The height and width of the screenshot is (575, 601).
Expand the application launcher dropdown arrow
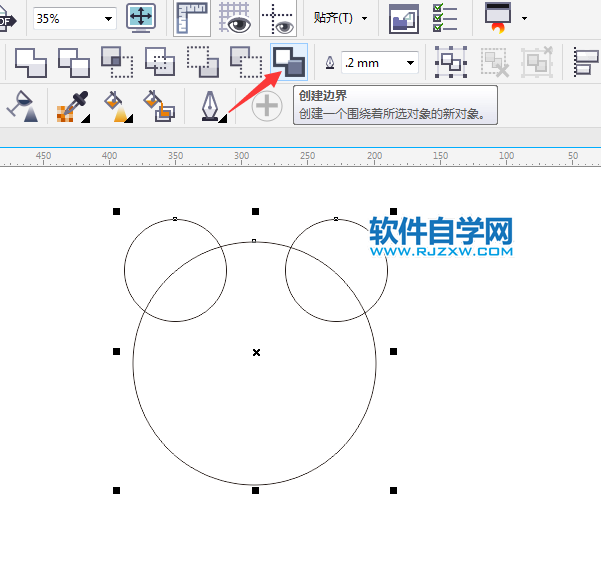click(x=525, y=19)
